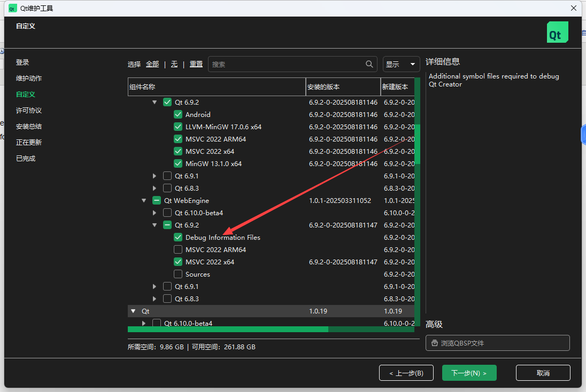Click the Qt维护工具 title bar icon
The image size is (586, 392).
(x=12, y=8)
